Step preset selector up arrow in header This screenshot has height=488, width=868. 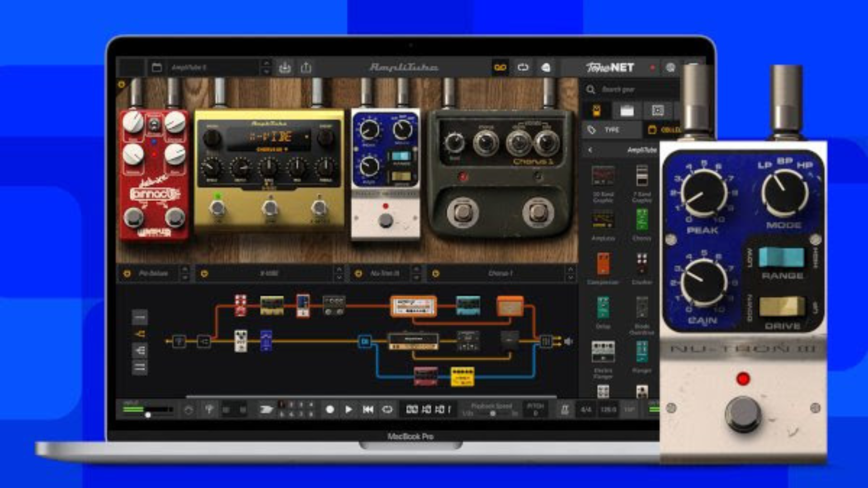click(266, 64)
